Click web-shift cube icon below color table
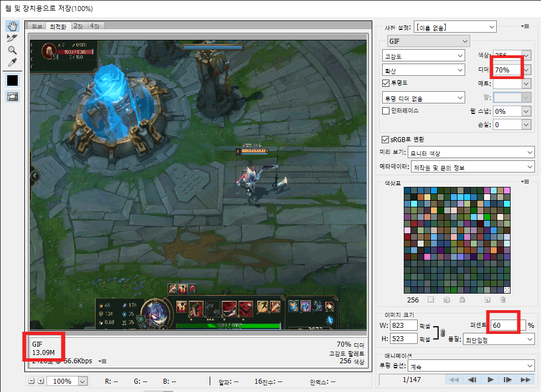 coord(446,300)
